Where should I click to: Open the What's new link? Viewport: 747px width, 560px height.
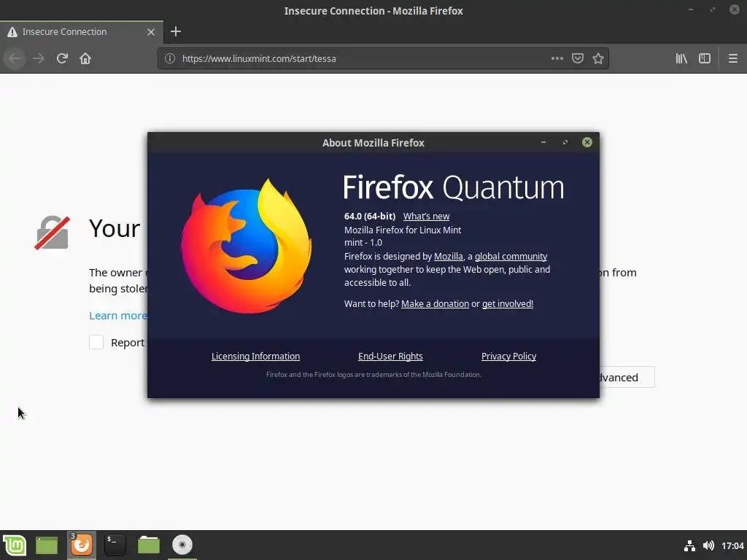point(426,216)
